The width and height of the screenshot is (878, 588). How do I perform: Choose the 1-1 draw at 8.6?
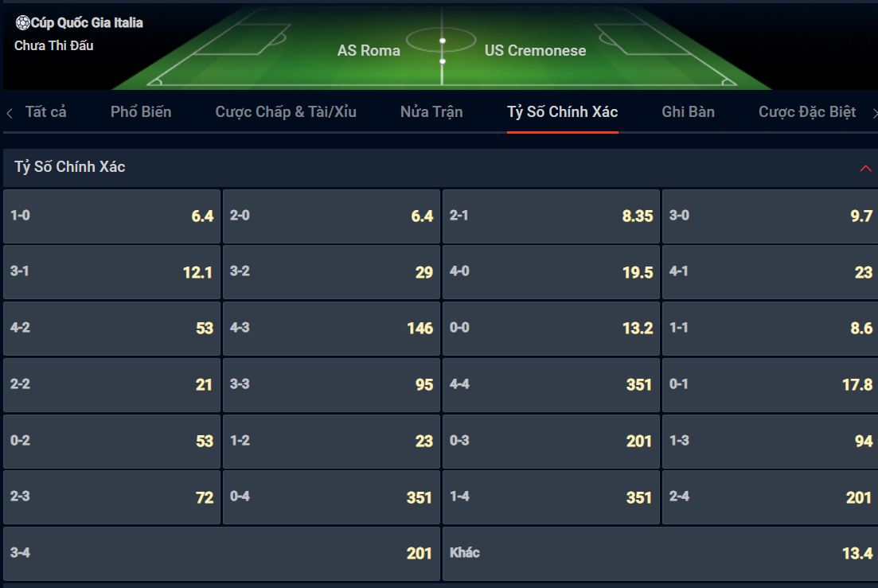pyautogui.click(x=771, y=329)
